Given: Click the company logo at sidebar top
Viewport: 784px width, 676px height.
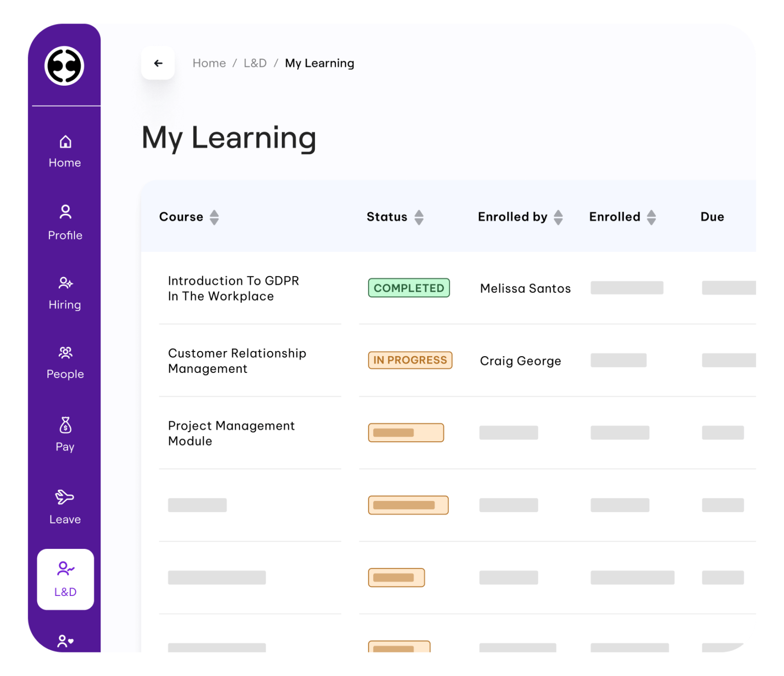Looking at the screenshot, I should [x=64, y=65].
